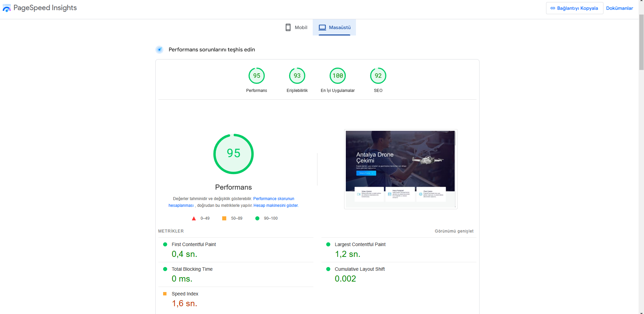Click First Contentful Paint metric name
The height and width of the screenshot is (314, 644).
click(194, 244)
